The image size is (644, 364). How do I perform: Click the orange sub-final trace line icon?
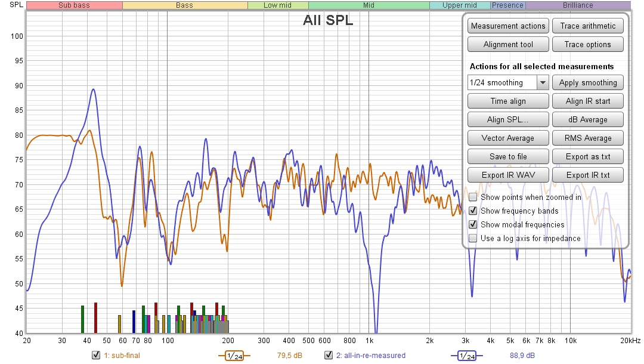point(234,356)
